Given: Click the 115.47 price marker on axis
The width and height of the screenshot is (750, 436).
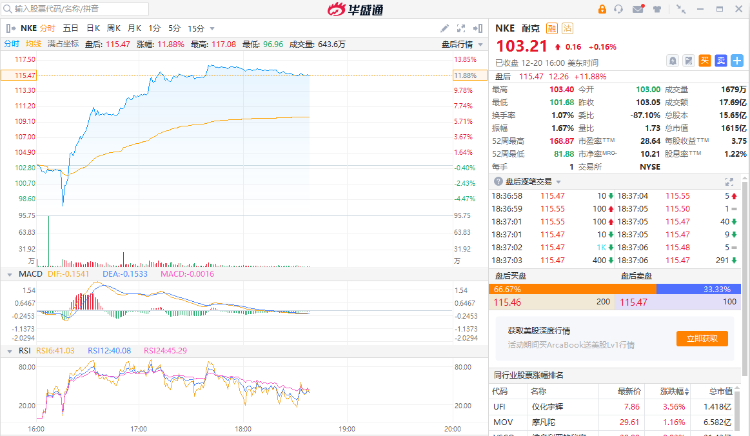Looking at the screenshot, I should point(18,76).
